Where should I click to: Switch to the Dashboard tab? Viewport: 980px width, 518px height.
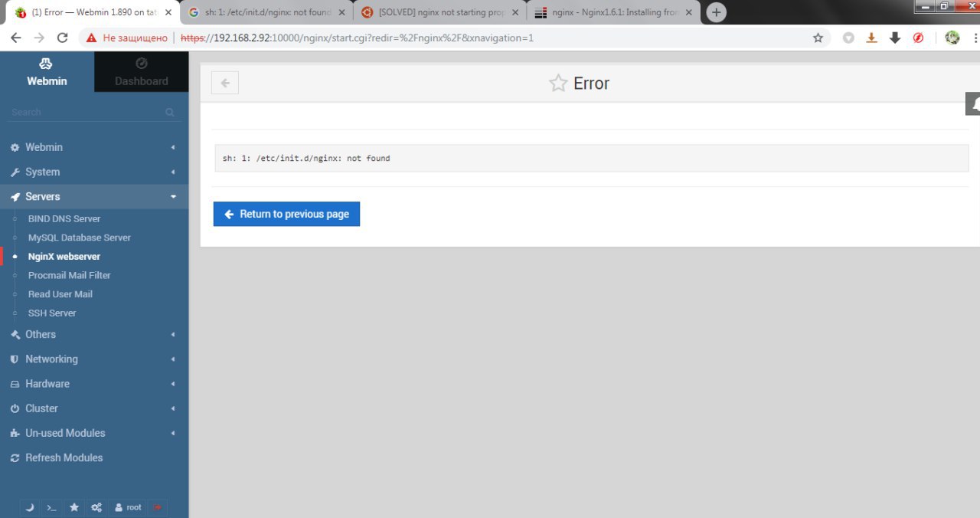tap(142, 72)
